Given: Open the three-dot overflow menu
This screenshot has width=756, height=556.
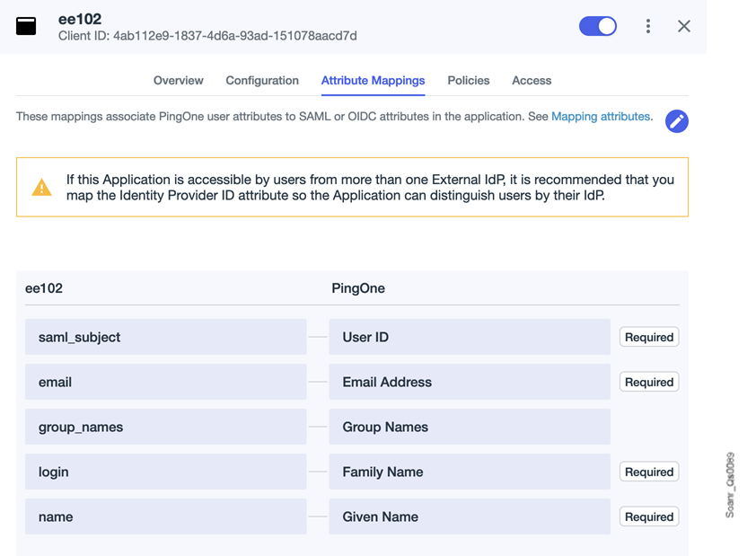Looking at the screenshot, I should point(648,26).
